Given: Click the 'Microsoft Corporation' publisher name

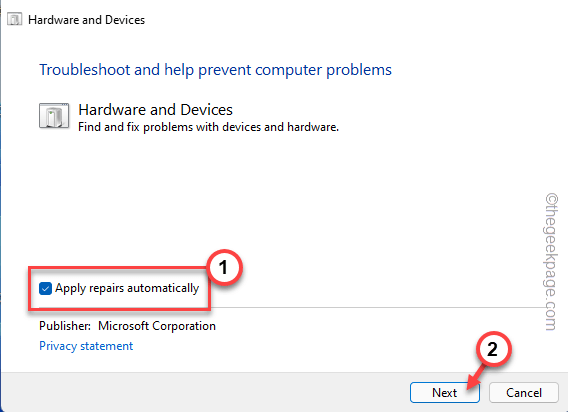Looking at the screenshot, I should (x=157, y=326).
